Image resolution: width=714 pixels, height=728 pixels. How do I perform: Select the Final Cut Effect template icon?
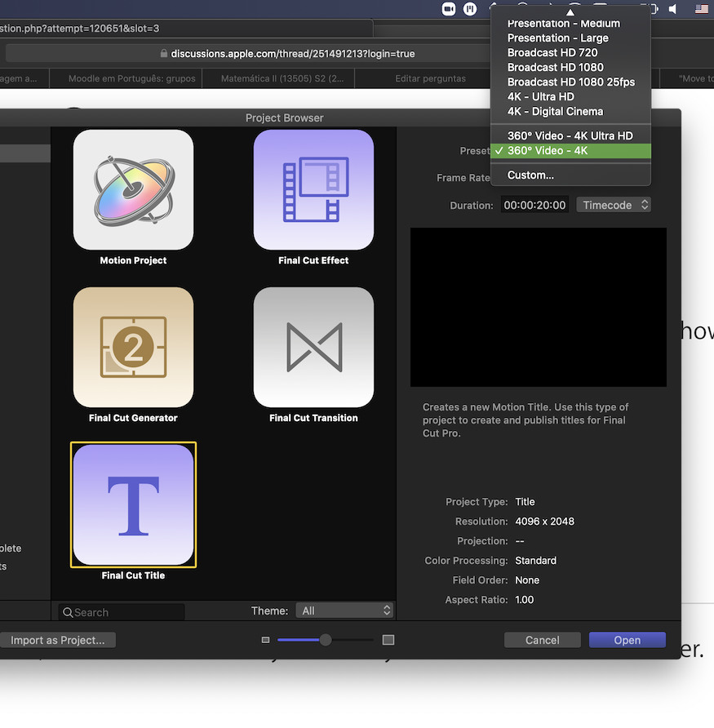[x=313, y=190]
